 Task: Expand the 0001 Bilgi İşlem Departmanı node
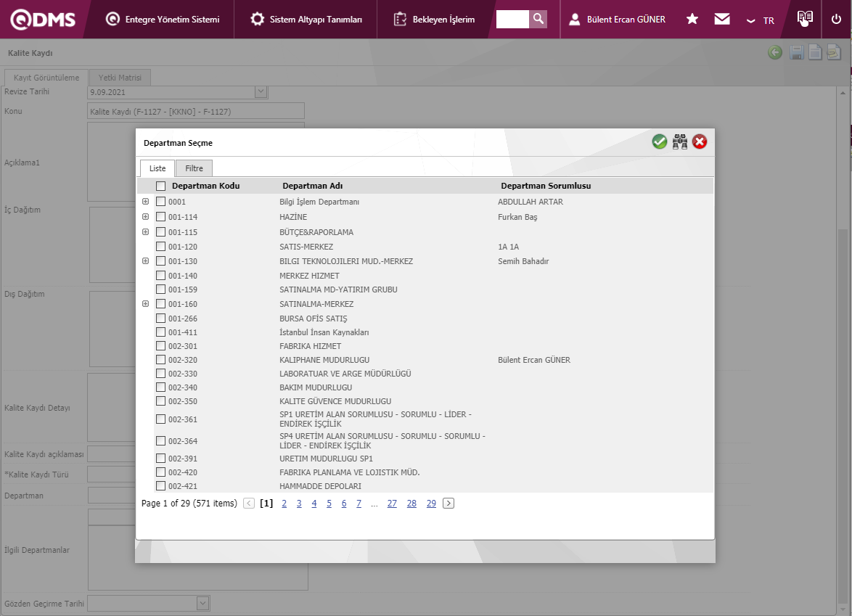click(145, 202)
